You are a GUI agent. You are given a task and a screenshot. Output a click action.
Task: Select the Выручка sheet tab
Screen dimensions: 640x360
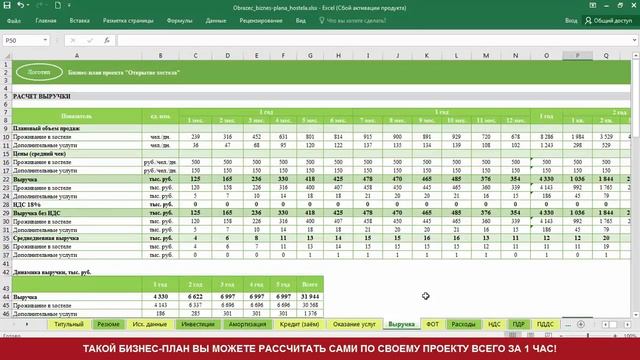click(x=402, y=324)
